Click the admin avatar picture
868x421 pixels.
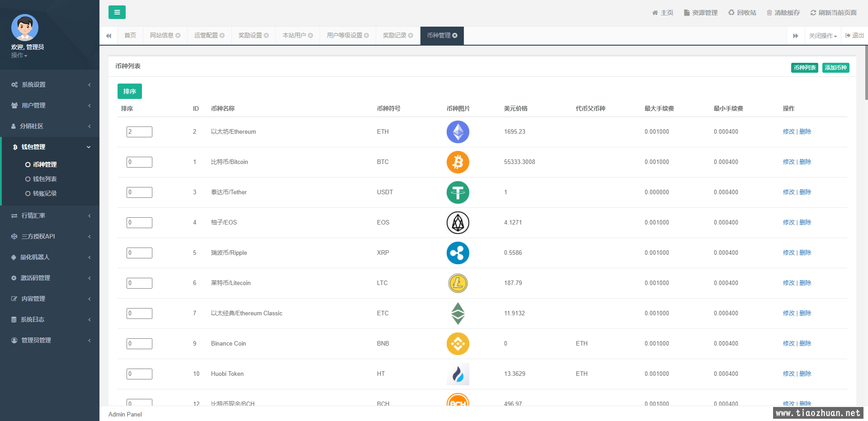point(25,28)
